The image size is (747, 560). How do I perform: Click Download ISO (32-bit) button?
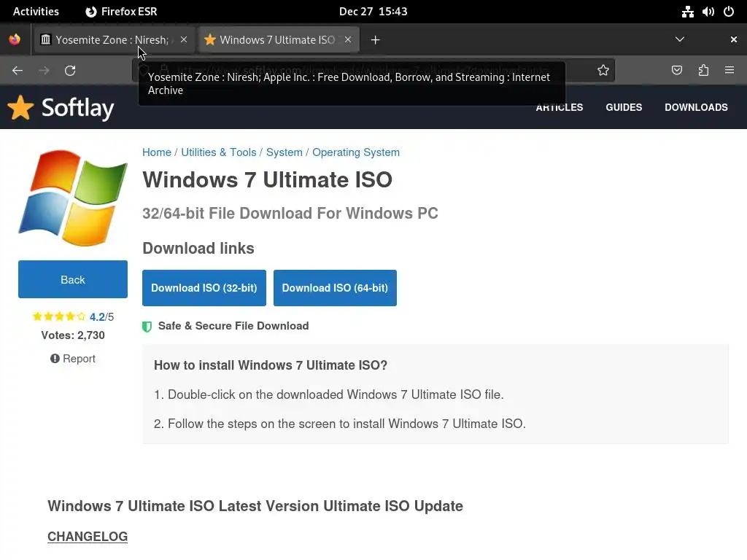[204, 288]
